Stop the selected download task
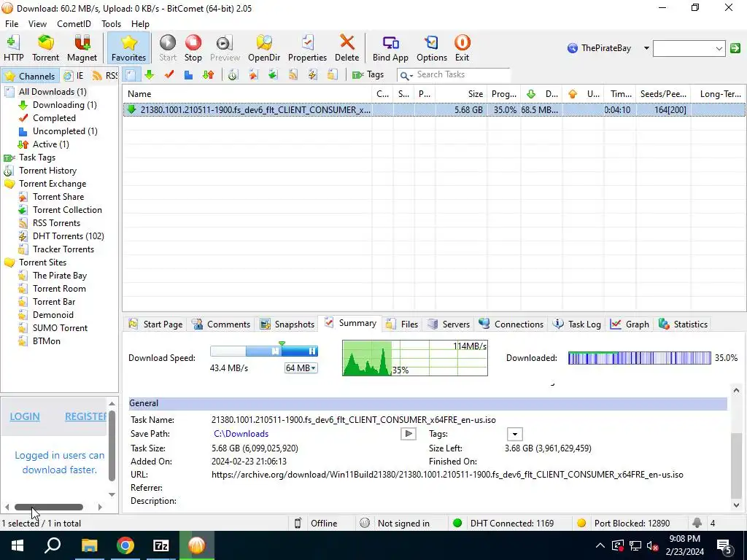 point(193,48)
